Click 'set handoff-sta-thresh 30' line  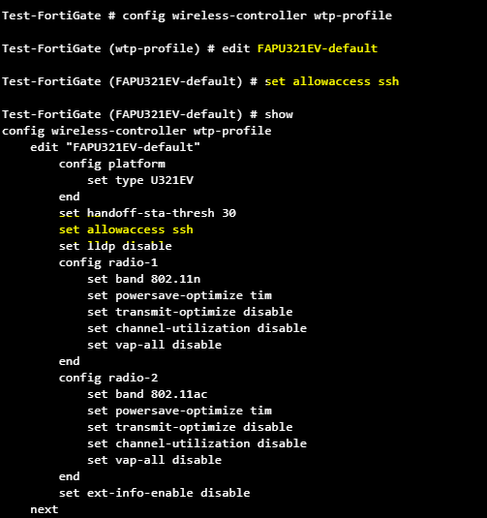tap(147, 213)
